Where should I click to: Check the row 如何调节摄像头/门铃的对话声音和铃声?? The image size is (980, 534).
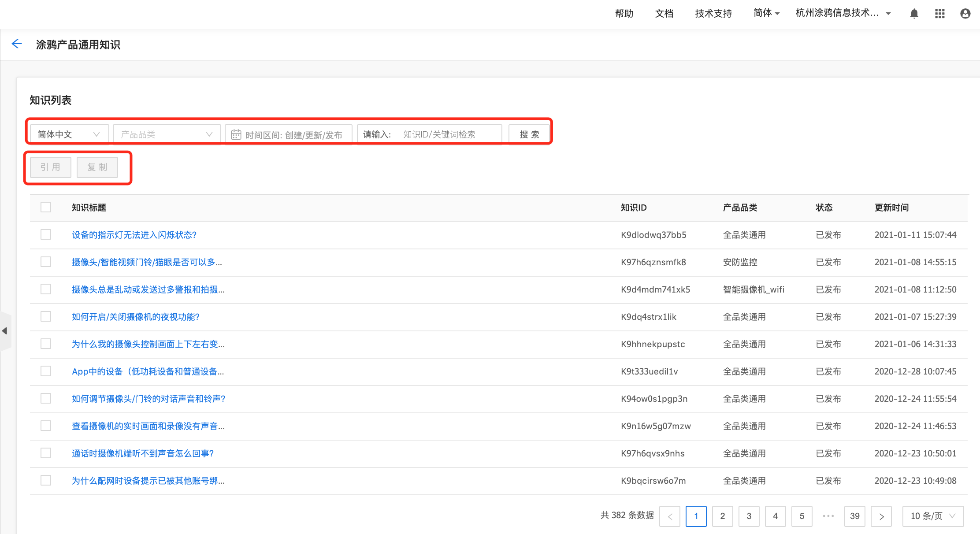click(46, 398)
